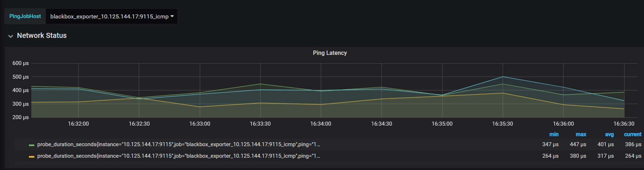Toggle the second probe_duration_seconds series with 380 µs max
This screenshot has width=644, height=170.
point(179,156)
